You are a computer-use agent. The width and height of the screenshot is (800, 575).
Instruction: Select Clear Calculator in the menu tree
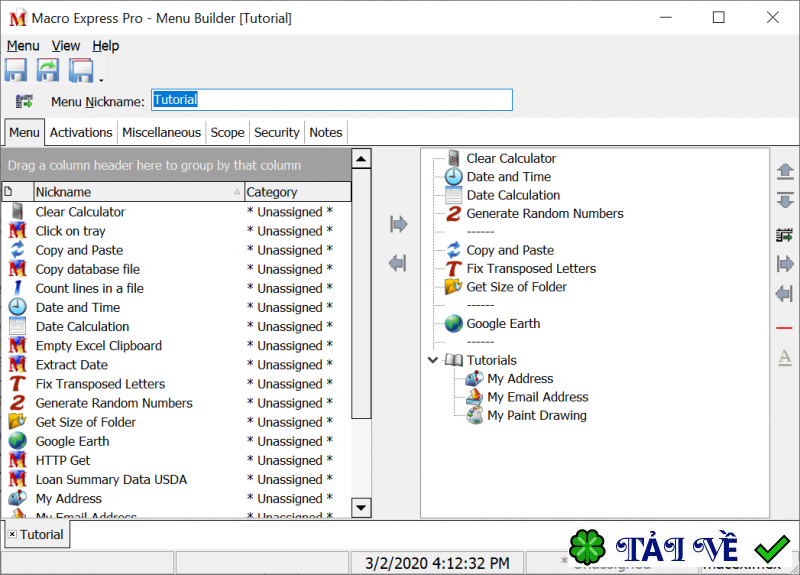pos(511,158)
